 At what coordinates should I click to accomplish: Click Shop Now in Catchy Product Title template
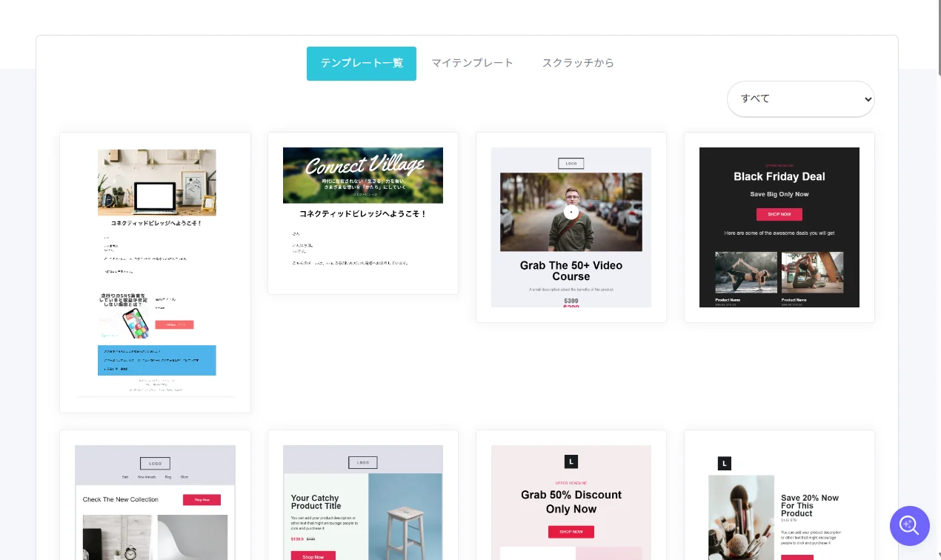click(x=313, y=556)
